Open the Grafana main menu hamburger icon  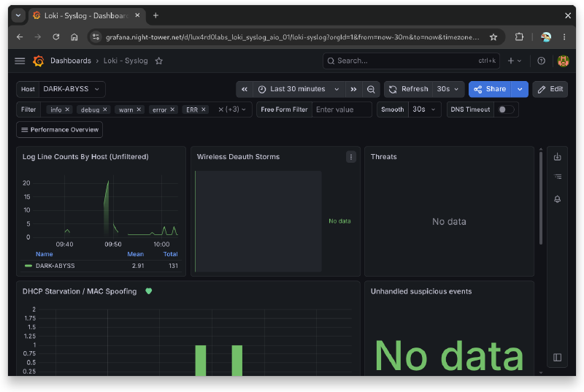click(20, 61)
